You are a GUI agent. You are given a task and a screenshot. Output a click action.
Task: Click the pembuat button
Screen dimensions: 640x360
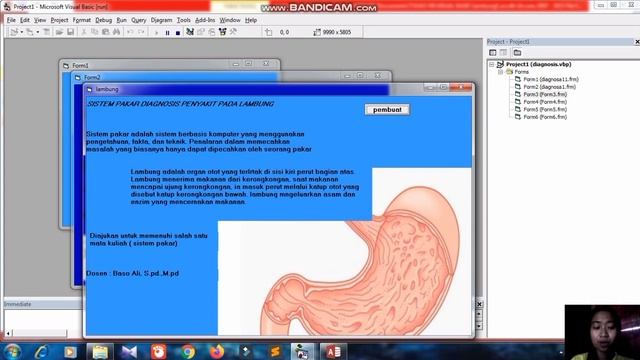[x=387, y=110]
